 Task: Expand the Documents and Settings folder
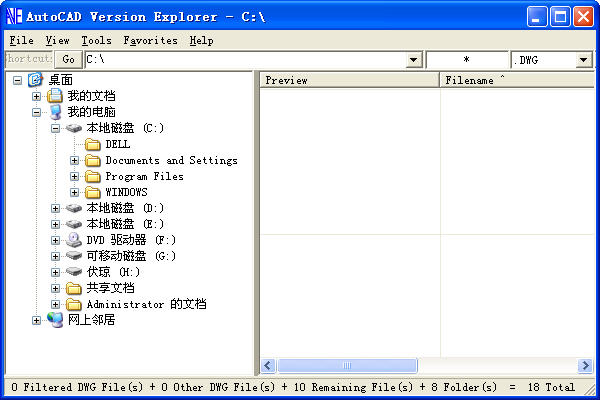tap(75, 160)
